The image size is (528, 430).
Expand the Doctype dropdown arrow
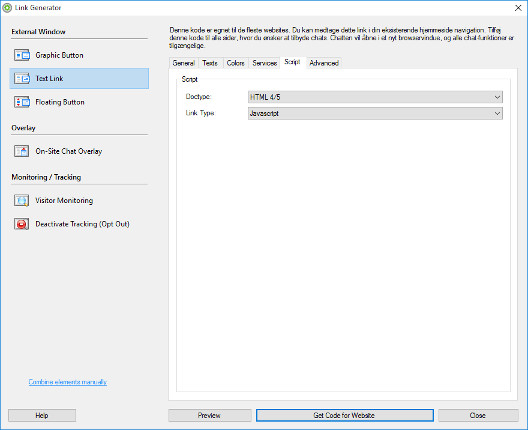[497, 97]
